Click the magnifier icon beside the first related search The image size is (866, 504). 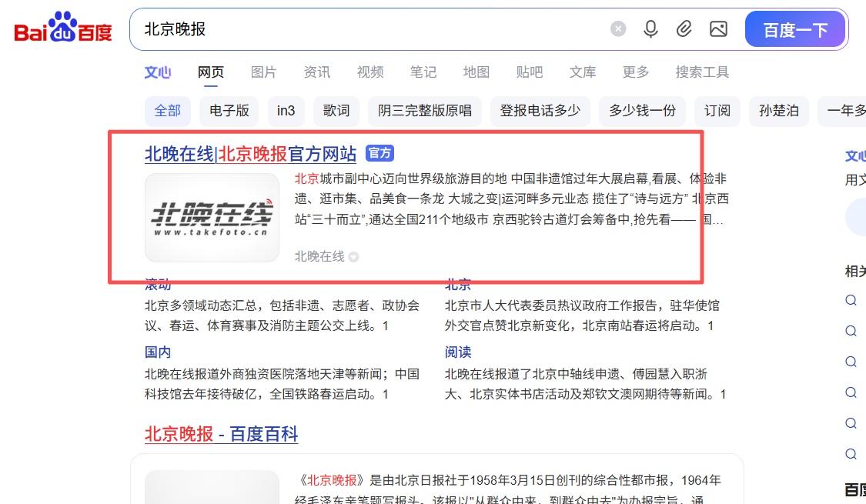pos(851,299)
